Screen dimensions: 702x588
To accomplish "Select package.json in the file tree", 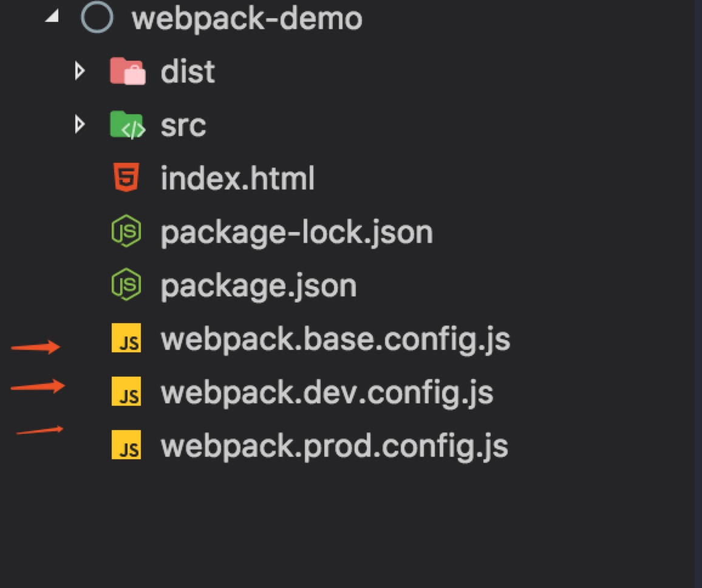I will [257, 285].
